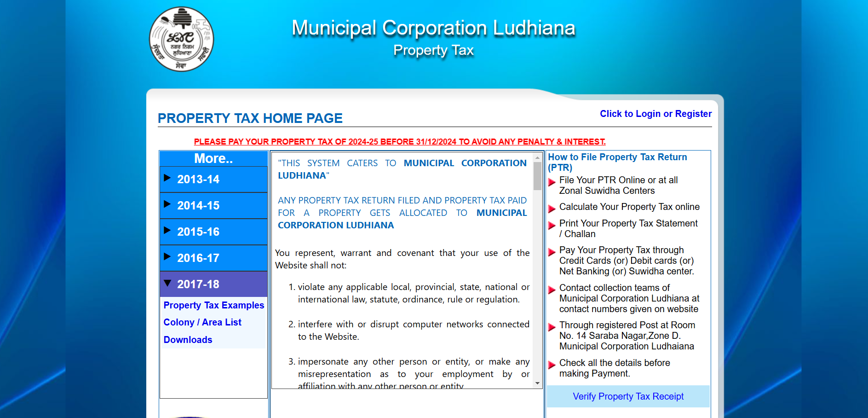Click 'Contact collection teams of' text

615,288
